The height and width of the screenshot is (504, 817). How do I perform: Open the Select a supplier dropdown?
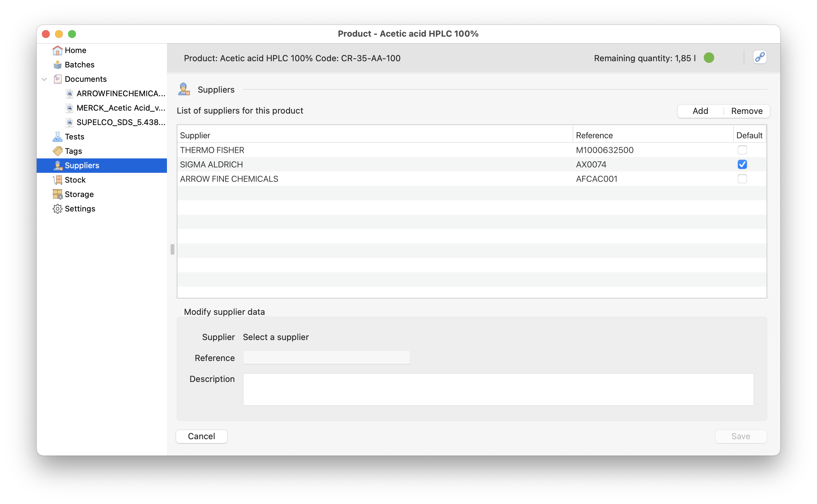[276, 337]
